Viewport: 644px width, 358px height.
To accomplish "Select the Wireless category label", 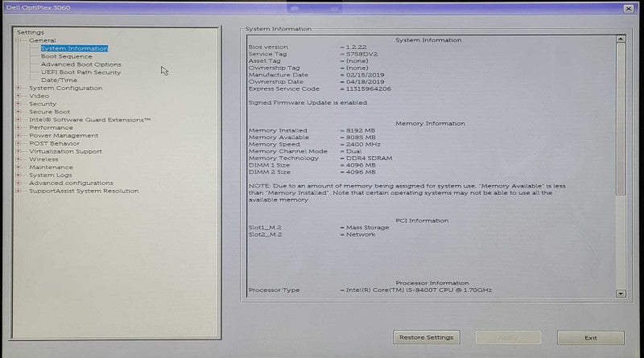I will [x=43, y=158].
